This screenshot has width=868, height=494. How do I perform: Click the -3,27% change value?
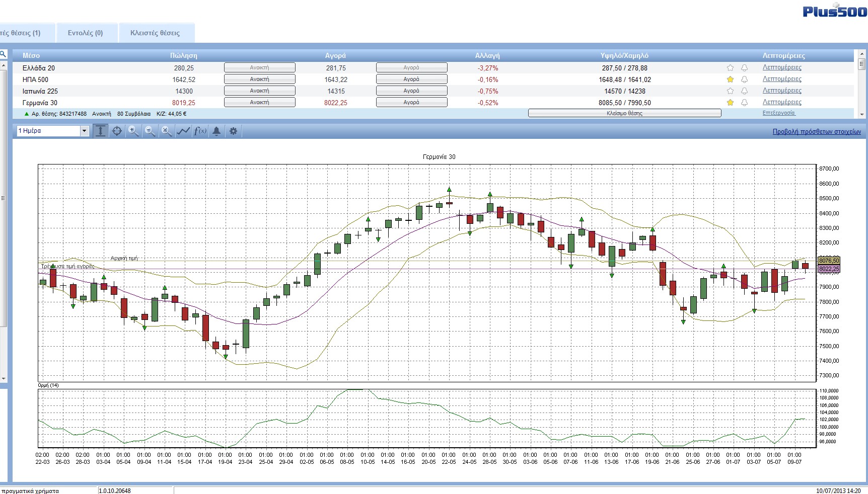coord(488,68)
